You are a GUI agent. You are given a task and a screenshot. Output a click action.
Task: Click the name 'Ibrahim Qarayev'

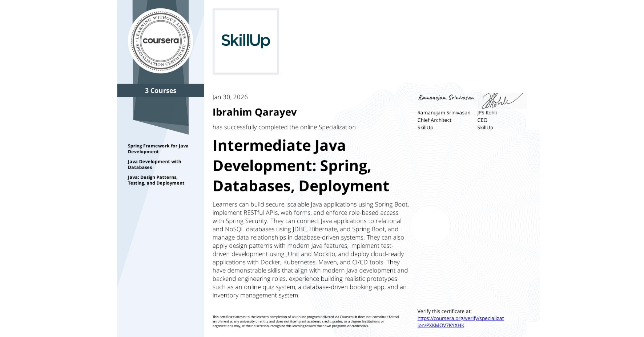point(255,112)
